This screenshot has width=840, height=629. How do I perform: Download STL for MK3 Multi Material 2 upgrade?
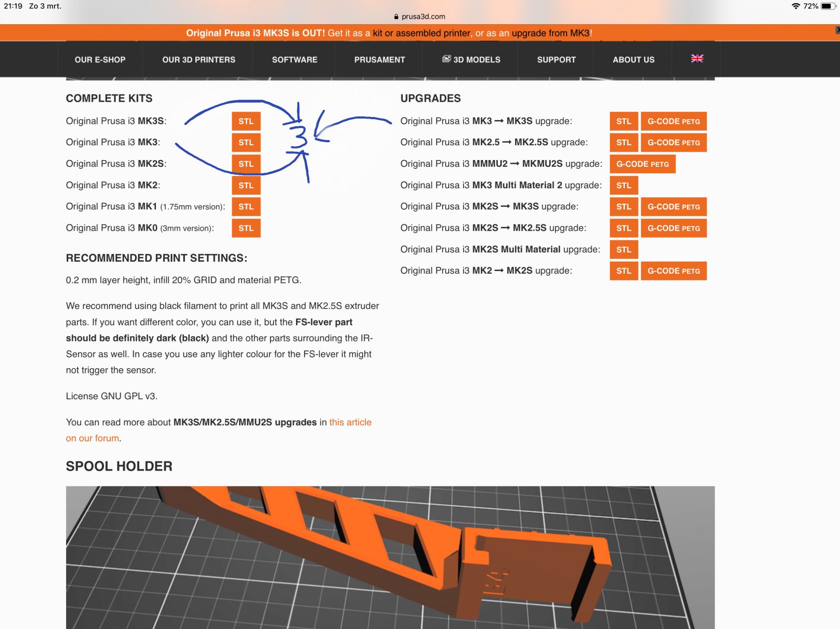coord(624,186)
